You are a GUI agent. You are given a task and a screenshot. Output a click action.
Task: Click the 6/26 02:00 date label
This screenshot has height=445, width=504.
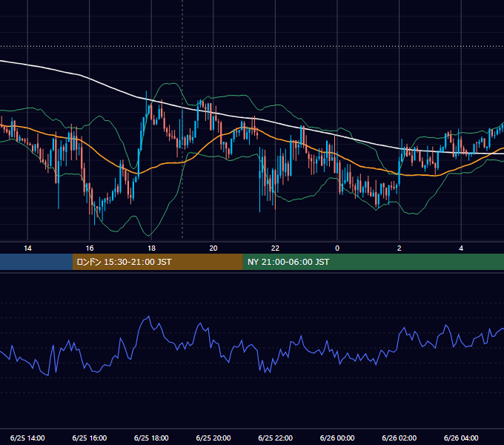[x=399, y=438]
